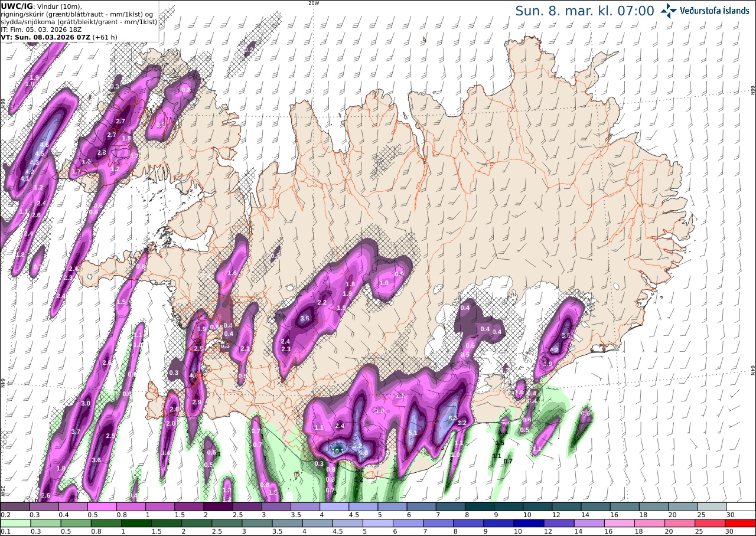Viewport: 756px width, 536px height.
Task: Click the Veðurstofa Íslands logo text
Action: point(714,11)
